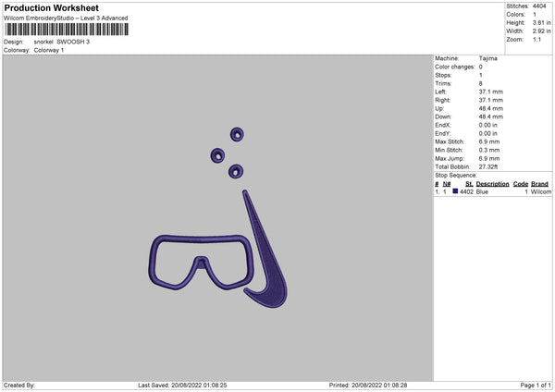Click the lowest embroidered bubble
Screen dimensions: 555x392
click(x=236, y=172)
